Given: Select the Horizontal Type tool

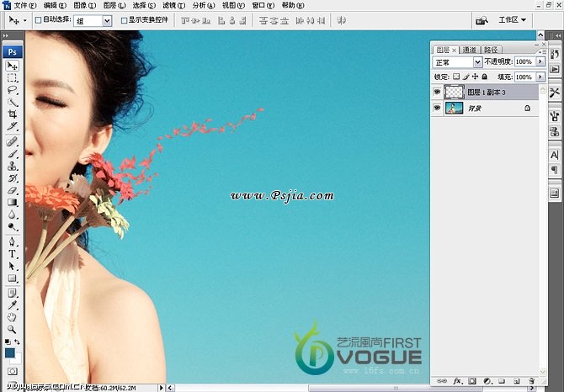Looking at the screenshot, I should click(13, 253).
